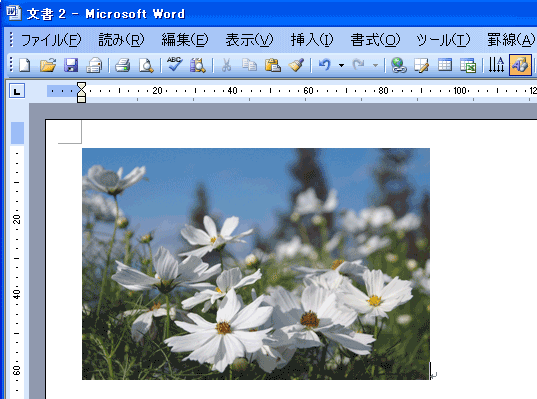Image resolution: width=537 pixels, height=399 pixels.
Task: Open the ファイル(F) menu
Action: (x=51, y=40)
